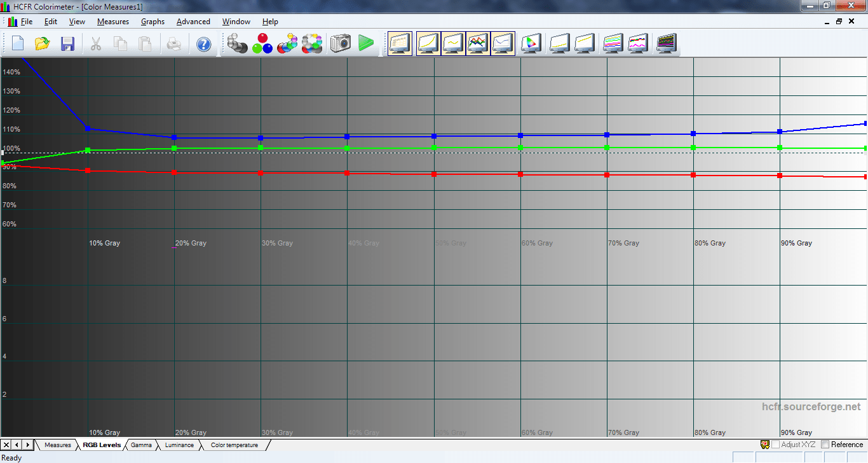Viewport: 868px width, 463px height.
Task: Measure primary colors with the RGB spheres icon
Action: click(x=262, y=44)
